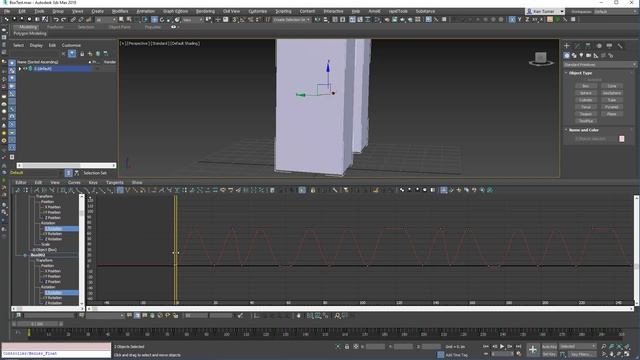The image size is (640, 360).
Task: Toggle Percent Snap in main toolbar
Action: click(x=251, y=19)
